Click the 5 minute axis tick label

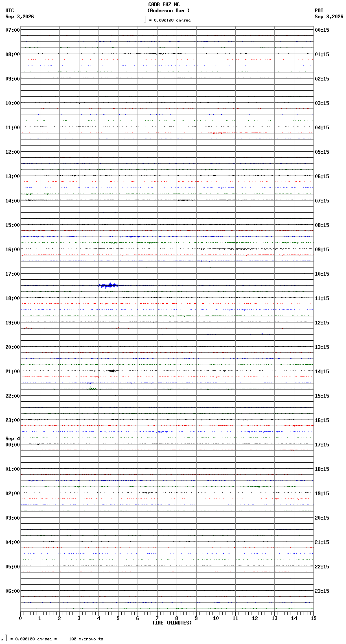pyautogui.click(x=118, y=618)
